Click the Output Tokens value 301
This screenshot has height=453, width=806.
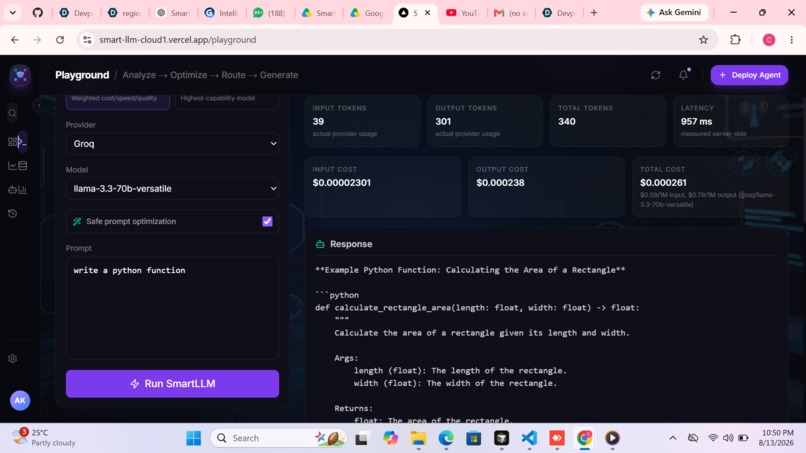[443, 121]
